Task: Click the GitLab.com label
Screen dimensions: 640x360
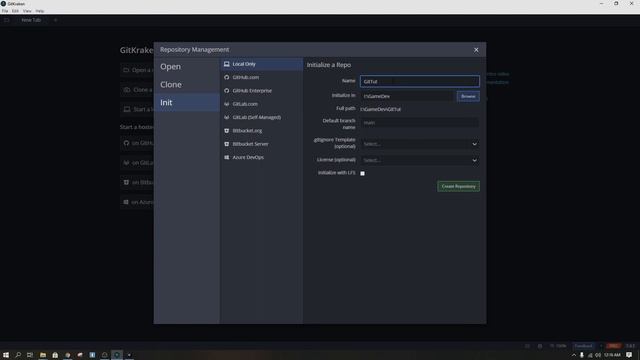Action: tap(245, 104)
